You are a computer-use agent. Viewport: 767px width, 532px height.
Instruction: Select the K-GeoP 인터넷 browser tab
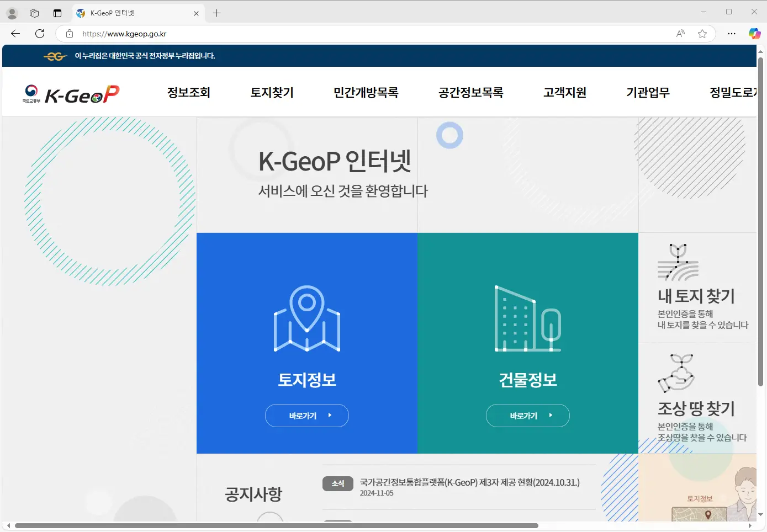click(138, 13)
